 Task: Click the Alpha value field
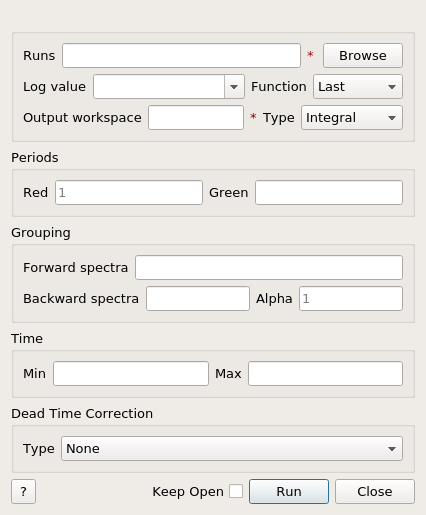[351, 299]
